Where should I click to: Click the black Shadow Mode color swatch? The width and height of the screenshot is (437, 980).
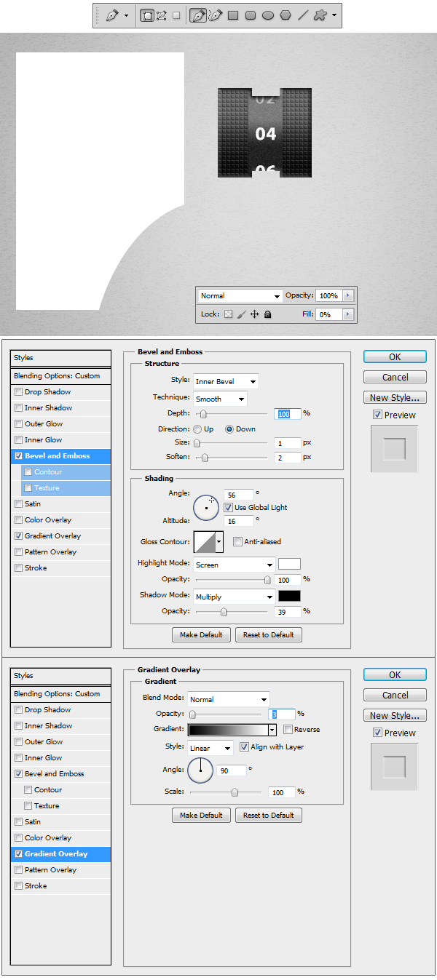coord(289,596)
